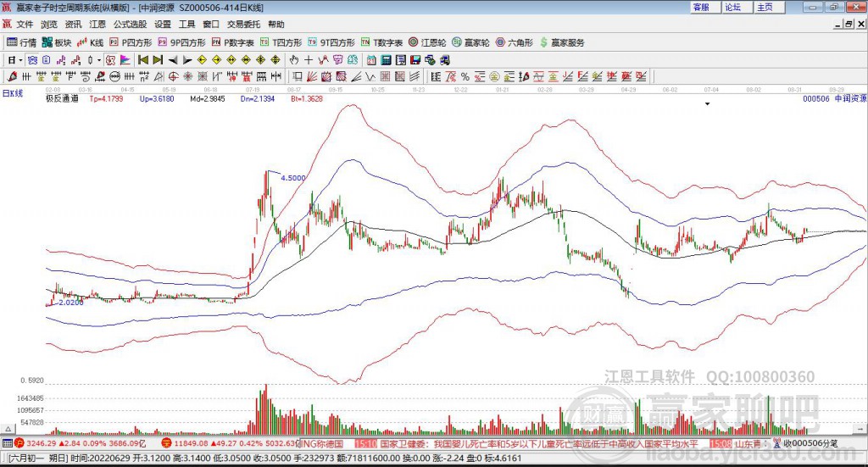The height and width of the screenshot is (467, 868).
Task: Click the 日K线 label
Action: (13, 93)
